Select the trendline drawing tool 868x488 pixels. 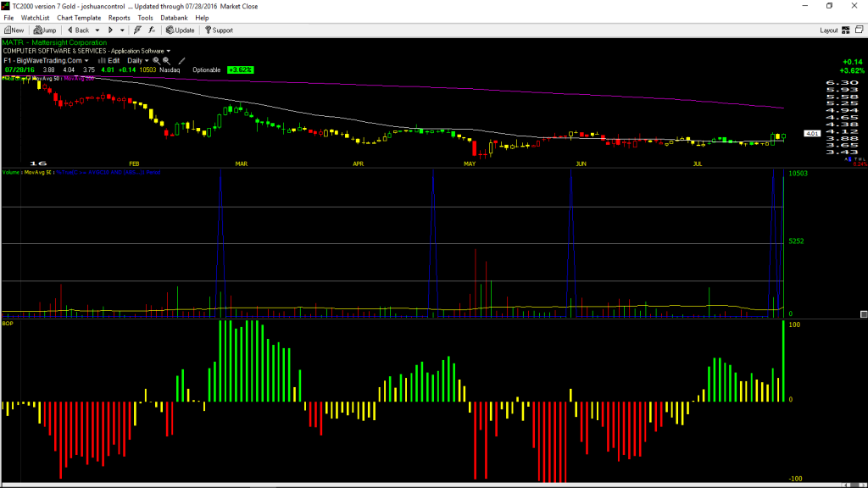181,61
